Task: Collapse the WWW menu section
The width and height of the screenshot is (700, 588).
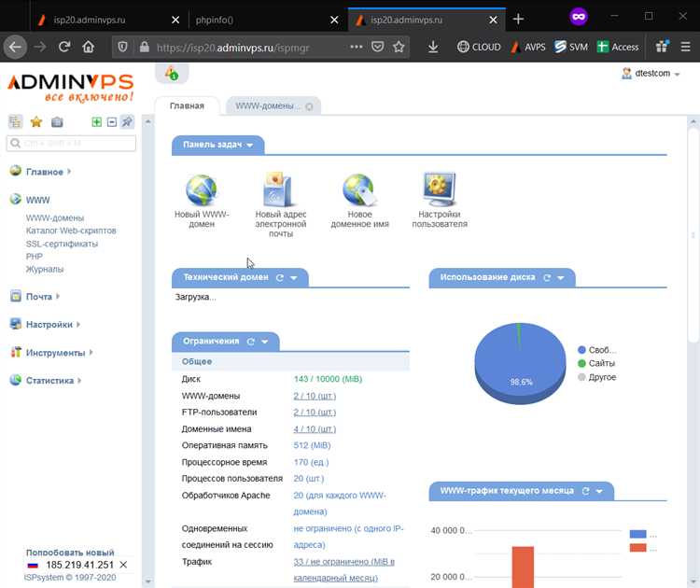Action: pos(37,200)
